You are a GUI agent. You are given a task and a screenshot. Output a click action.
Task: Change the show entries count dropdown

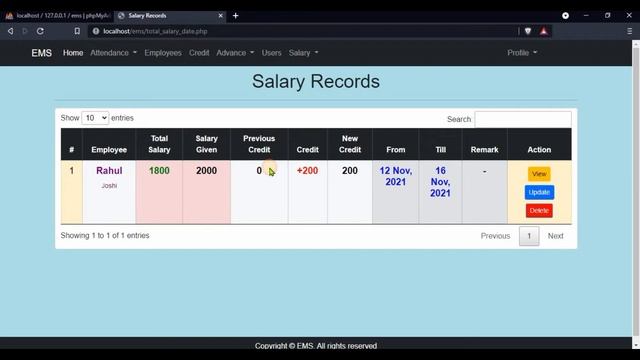coord(95,118)
